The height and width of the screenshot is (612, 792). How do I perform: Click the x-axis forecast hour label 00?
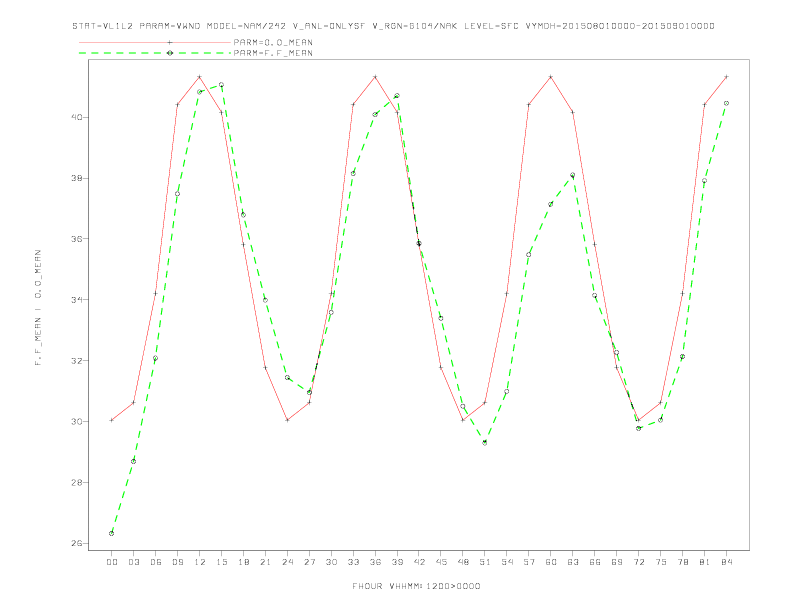[x=112, y=562]
